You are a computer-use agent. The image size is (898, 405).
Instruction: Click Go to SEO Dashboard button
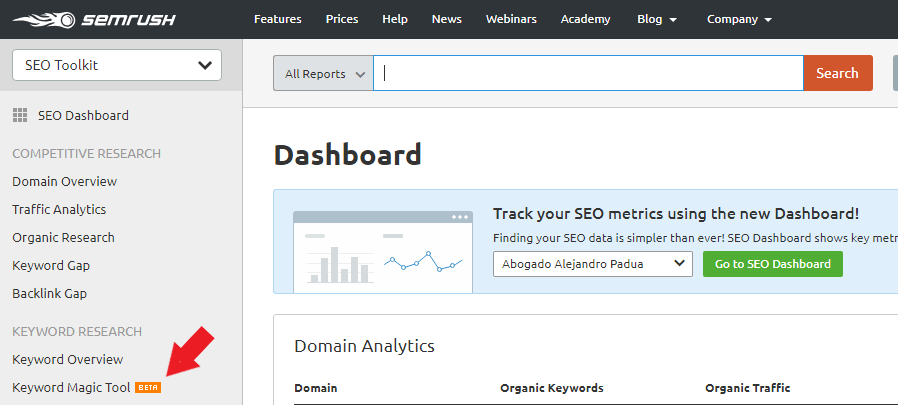[x=773, y=264]
